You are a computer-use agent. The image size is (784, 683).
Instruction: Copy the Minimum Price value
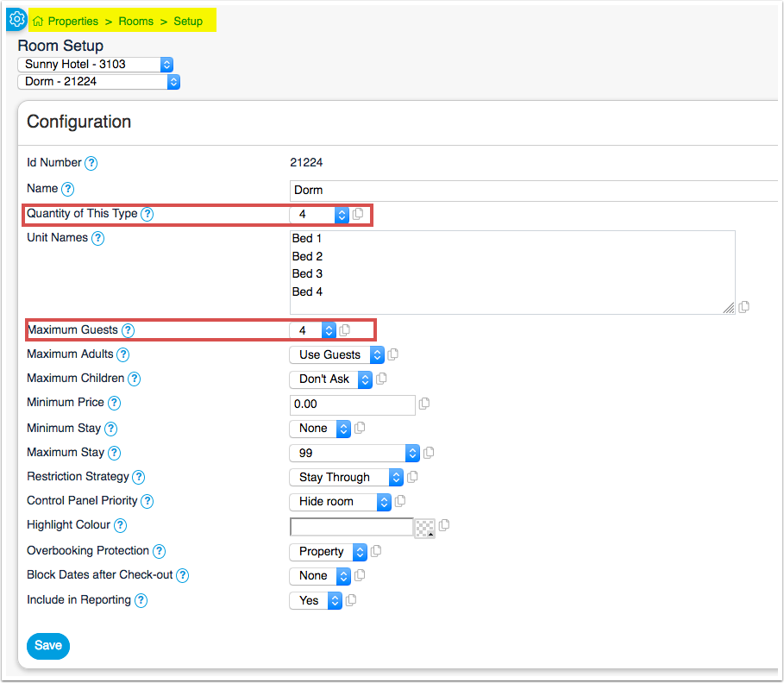point(424,404)
